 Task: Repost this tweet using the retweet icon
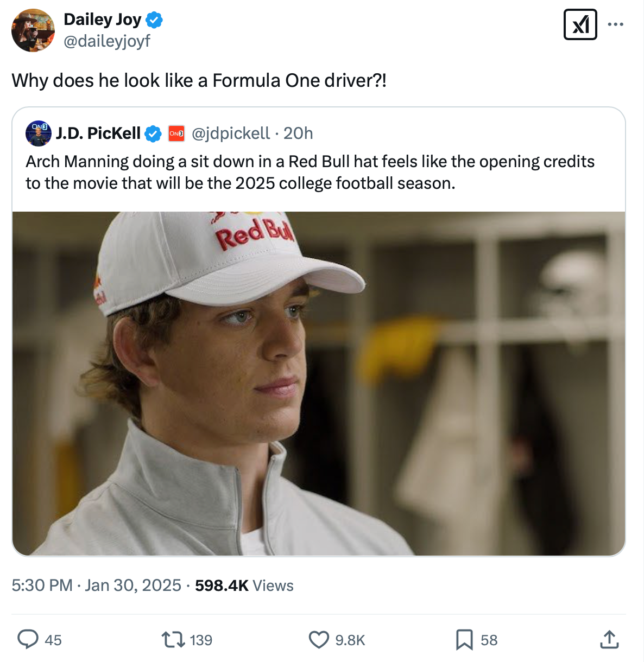pos(174,639)
